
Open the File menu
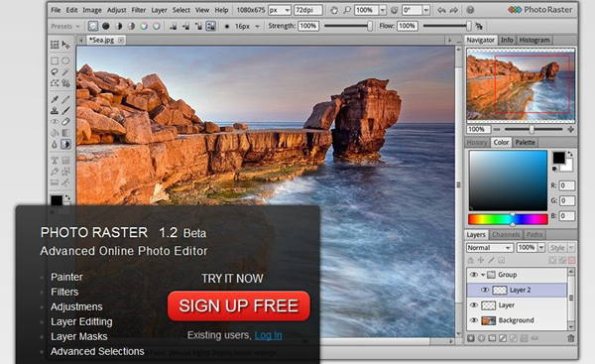[56, 10]
